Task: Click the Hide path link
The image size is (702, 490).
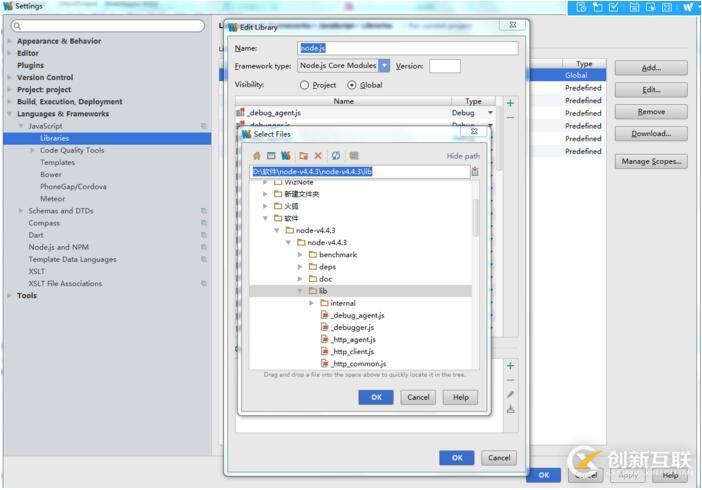Action: (462, 156)
